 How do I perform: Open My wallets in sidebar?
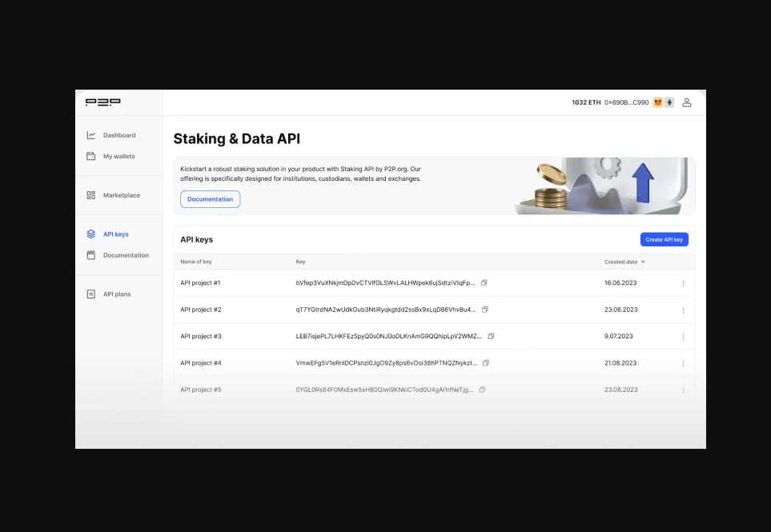point(118,156)
